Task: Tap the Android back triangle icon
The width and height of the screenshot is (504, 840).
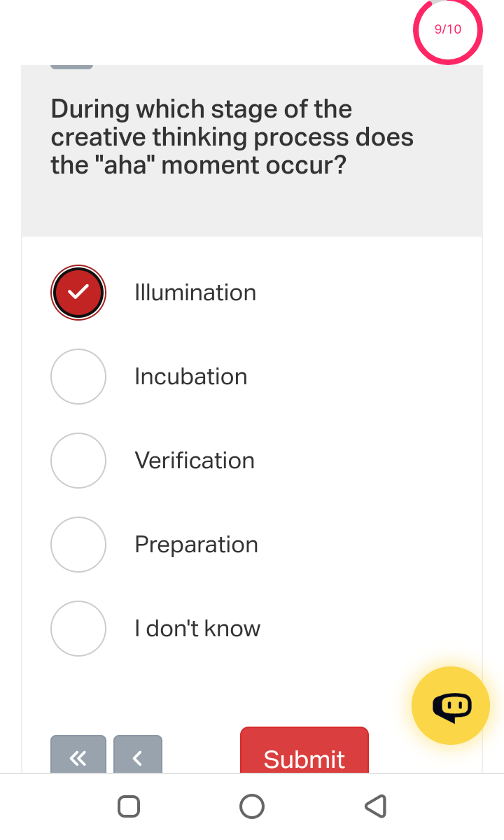Action: point(375,806)
